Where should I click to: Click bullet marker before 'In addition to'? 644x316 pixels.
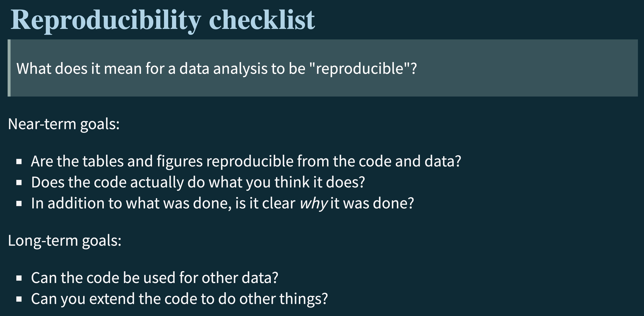pos(19,204)
